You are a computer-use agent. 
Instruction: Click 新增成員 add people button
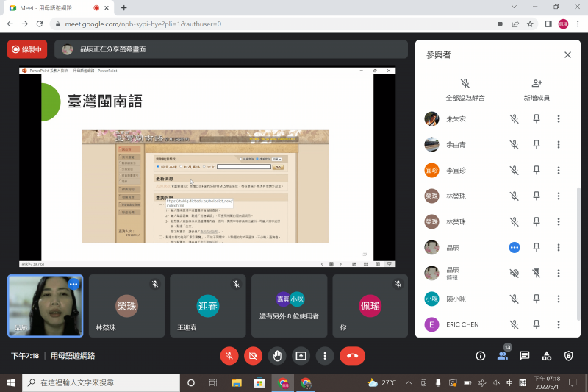click(537, 90)
